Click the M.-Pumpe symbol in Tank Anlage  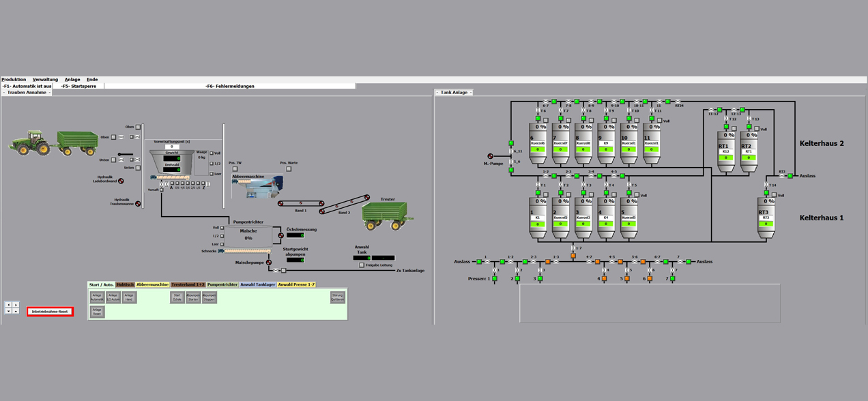(x=491, y=156)
